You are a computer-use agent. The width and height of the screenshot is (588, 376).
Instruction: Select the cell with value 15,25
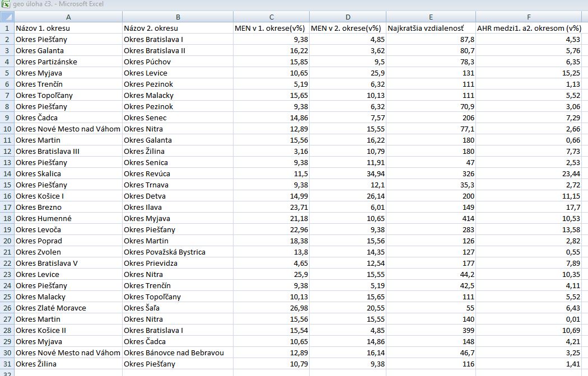[529, 73]
